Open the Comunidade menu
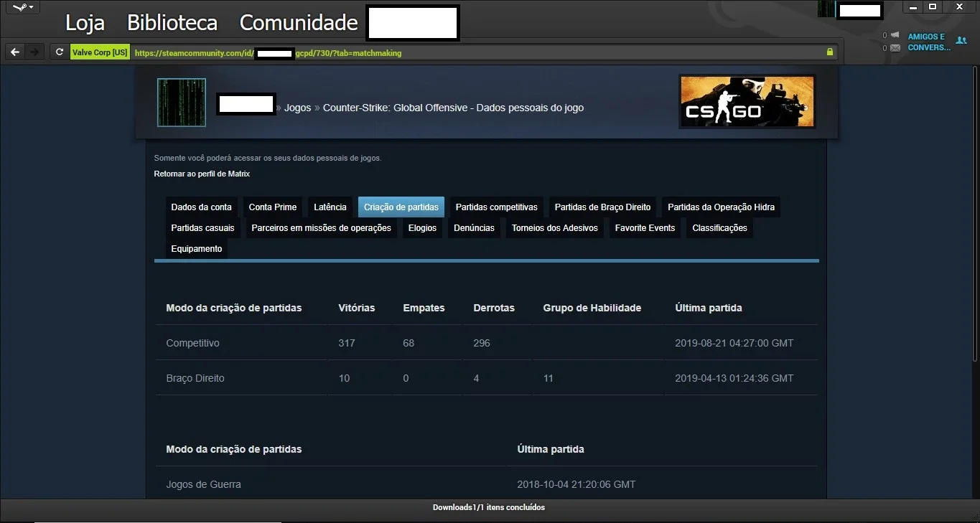Viewport: 980px width, 523px height. 299,22
